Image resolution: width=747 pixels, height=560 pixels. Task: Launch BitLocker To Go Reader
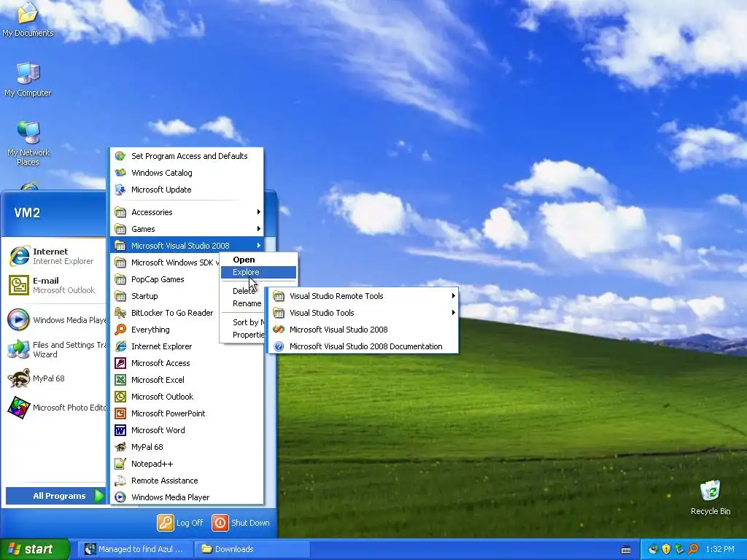coord(187,313)
